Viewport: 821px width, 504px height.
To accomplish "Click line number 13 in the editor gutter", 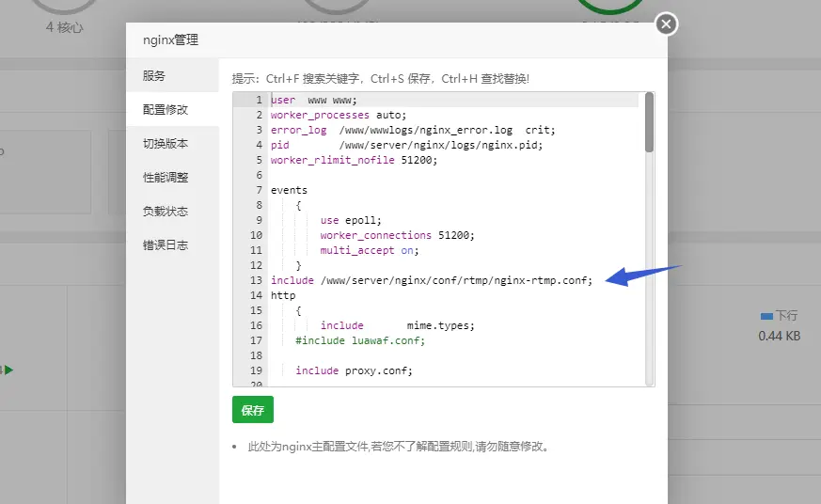I will point(256,281).
